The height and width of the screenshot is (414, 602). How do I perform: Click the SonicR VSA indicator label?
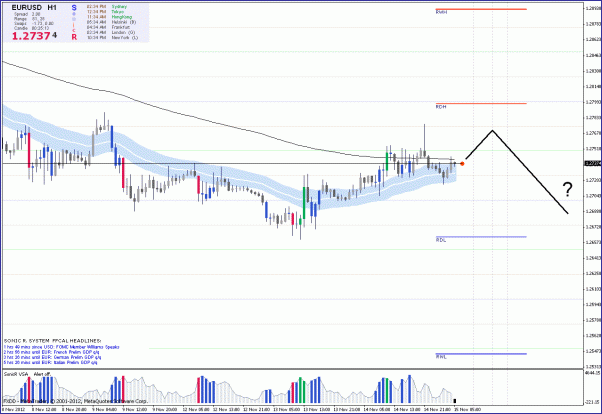(16, 374)
